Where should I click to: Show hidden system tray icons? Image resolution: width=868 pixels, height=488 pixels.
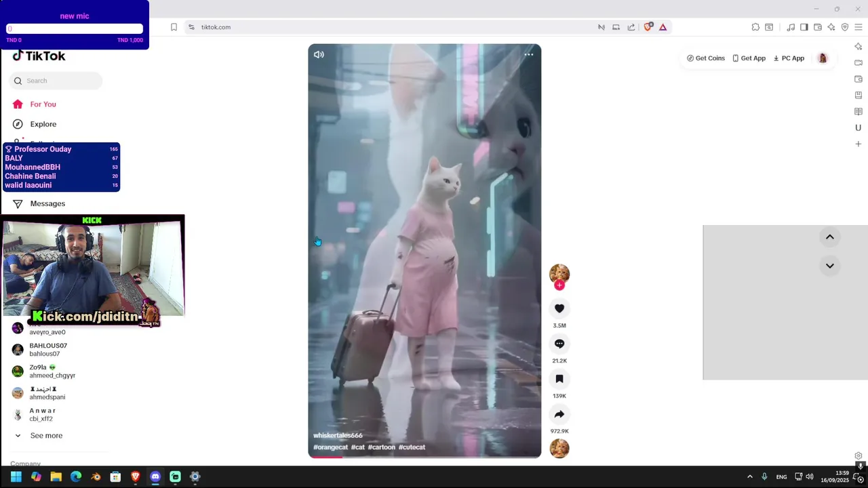tap(749, 476)
